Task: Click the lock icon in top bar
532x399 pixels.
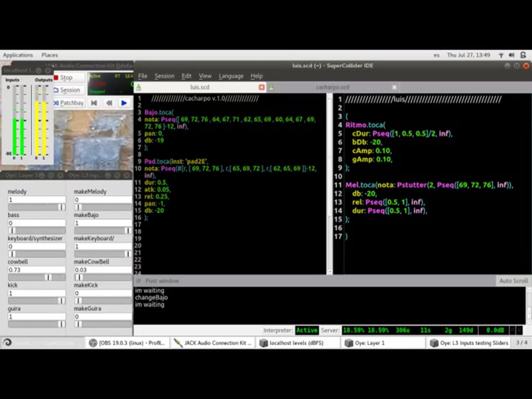Action: click(523, 55)
